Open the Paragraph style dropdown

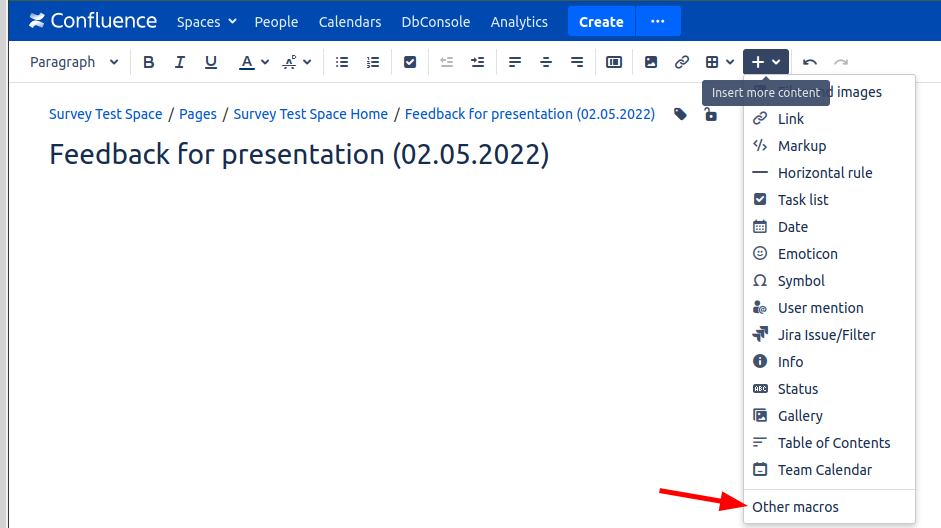74,62
